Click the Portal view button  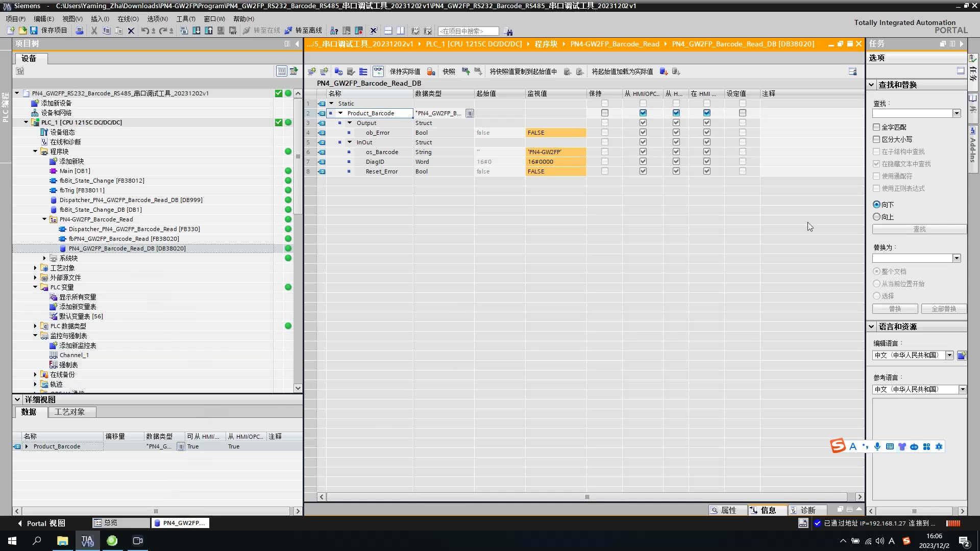(x=42, y=523)
